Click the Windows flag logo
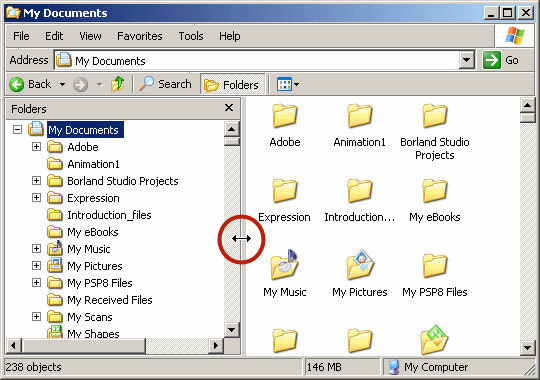Image resolution: width=540 pixels, height=380 pixels. [515, 36]
